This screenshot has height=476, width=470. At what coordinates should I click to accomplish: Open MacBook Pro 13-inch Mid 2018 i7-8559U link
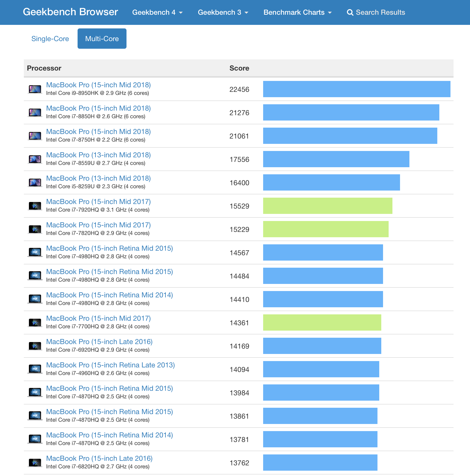[x=98, y=155]
